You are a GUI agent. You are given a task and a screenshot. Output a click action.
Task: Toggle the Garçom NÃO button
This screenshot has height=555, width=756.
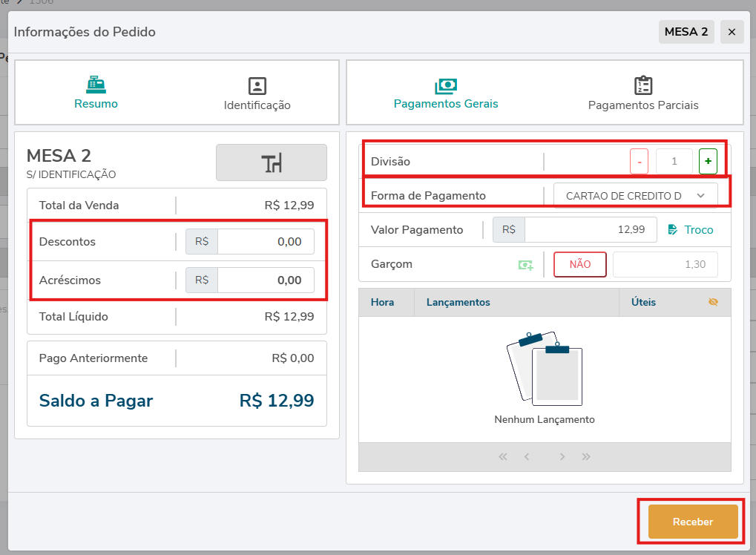tap(580, 264)
